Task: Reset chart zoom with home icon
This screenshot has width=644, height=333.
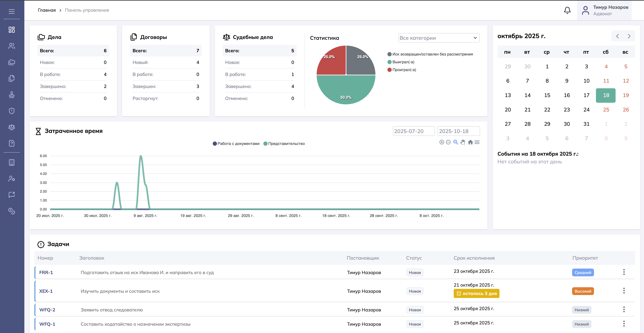Action: point(470,142)
